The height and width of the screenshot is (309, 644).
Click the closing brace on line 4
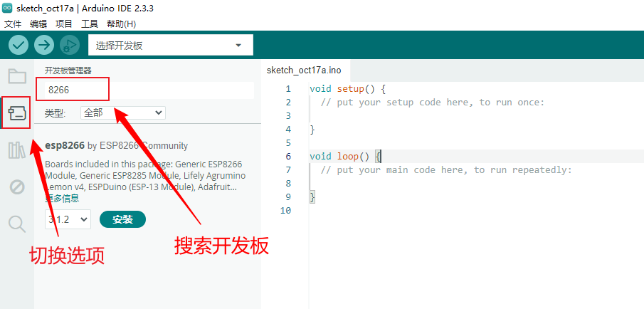pos(312,129)
